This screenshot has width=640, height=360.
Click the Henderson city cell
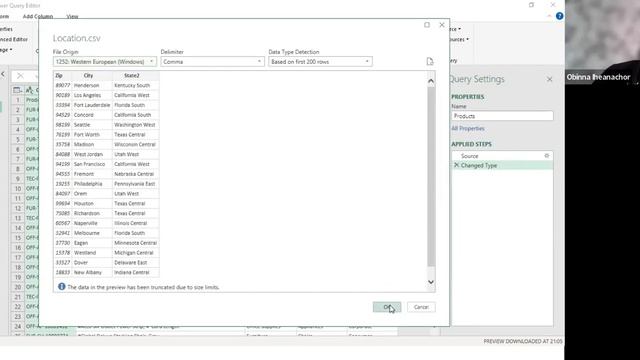click(92, 85)
